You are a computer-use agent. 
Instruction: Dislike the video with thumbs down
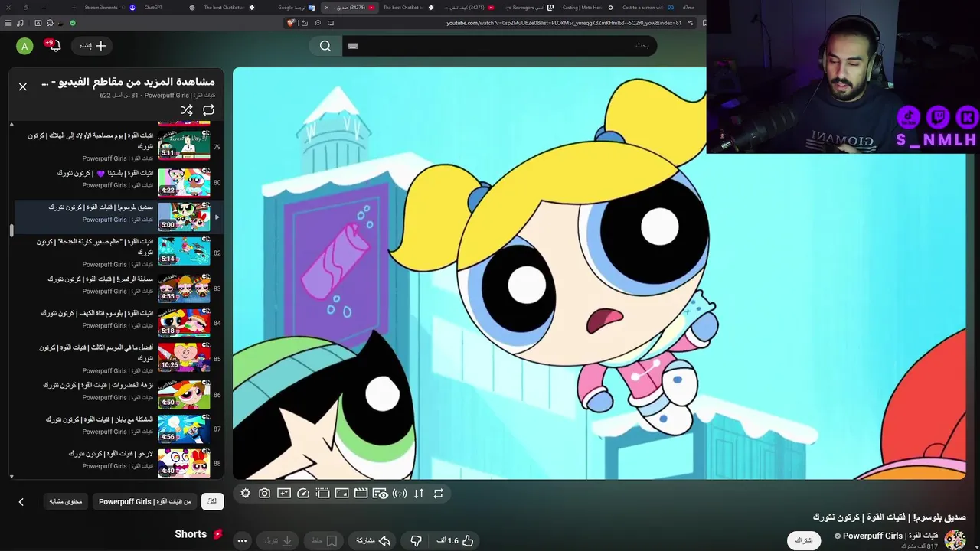(x=416, y=540)
